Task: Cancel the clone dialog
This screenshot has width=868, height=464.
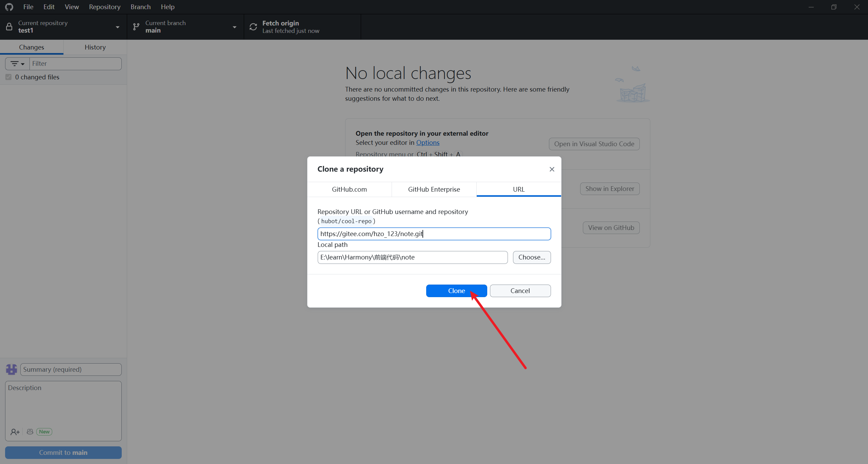Action: (520, 291)
